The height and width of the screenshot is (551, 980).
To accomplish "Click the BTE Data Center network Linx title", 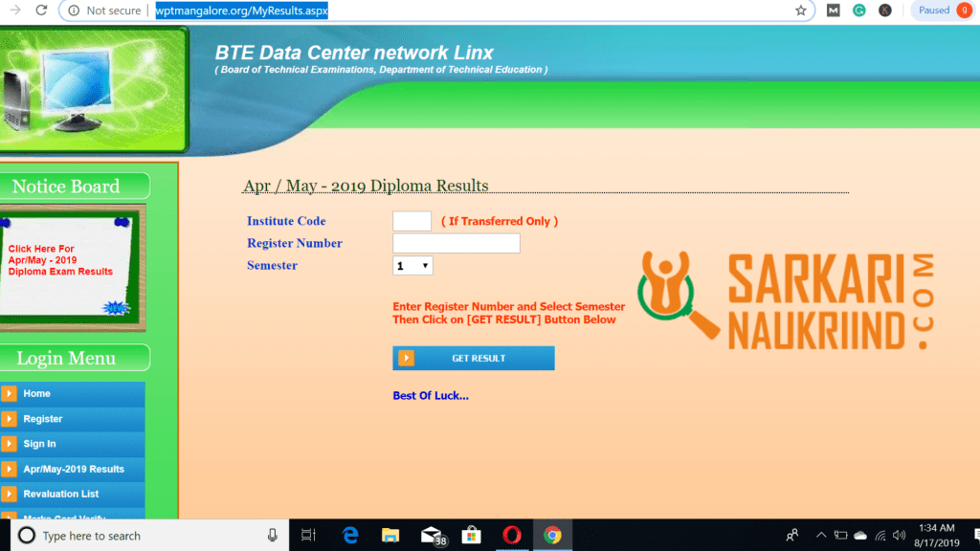I will click(x=354, y=53).
